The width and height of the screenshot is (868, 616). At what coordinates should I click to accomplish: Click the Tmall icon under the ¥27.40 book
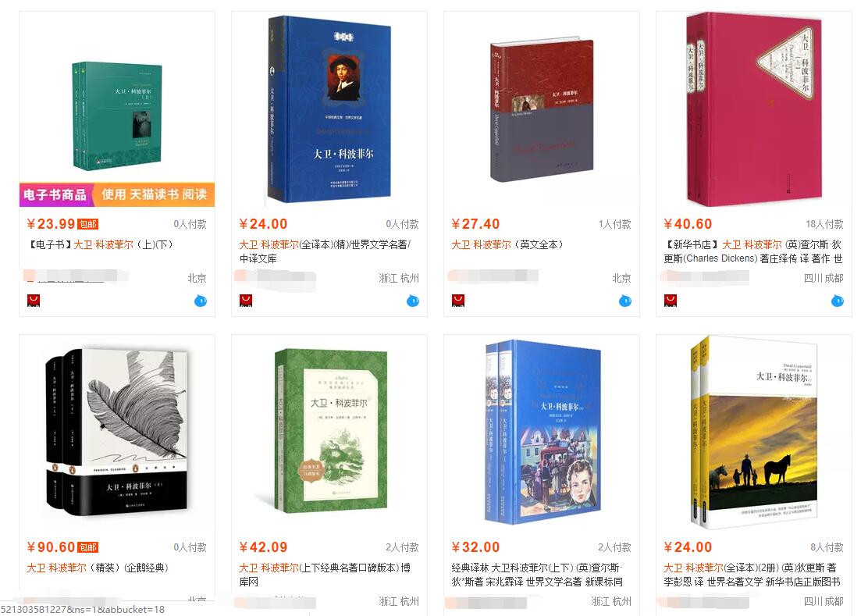point(458,301)
